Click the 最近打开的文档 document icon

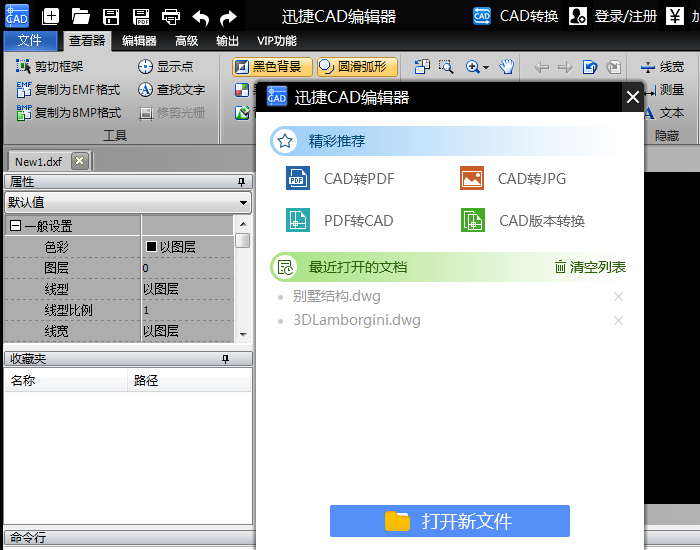coord(285,267)
